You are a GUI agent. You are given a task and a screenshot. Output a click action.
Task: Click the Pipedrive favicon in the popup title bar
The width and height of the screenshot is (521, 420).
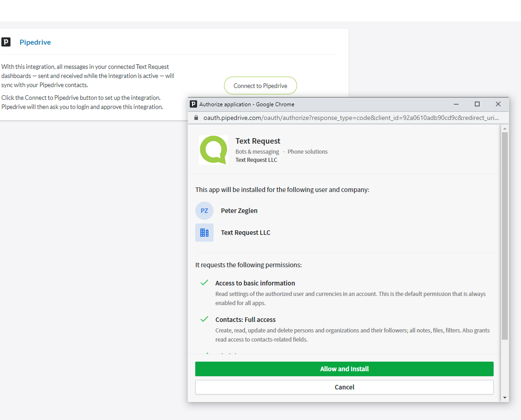pyautogui.click(x=193, y=104)
